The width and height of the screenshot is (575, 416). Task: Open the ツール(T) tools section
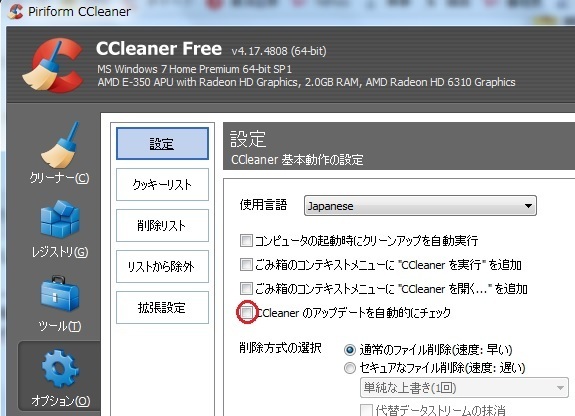tap(59, 304)
